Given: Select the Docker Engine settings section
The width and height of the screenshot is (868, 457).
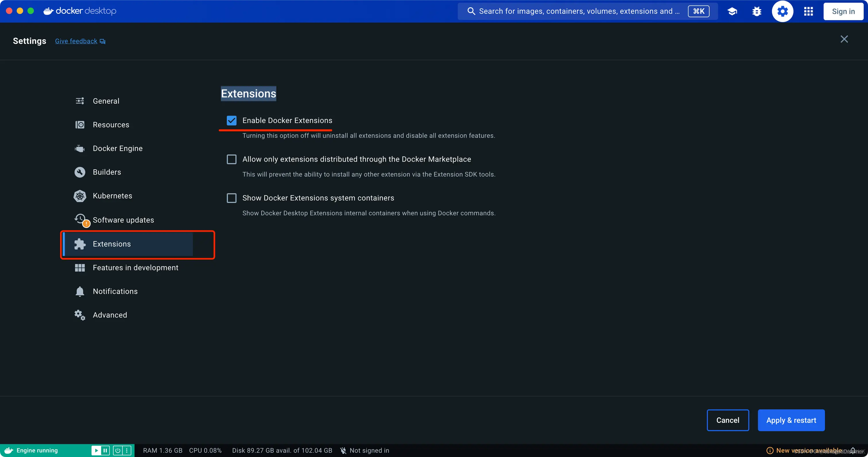Looking at the screenshot, I should [x=117, y=148].
